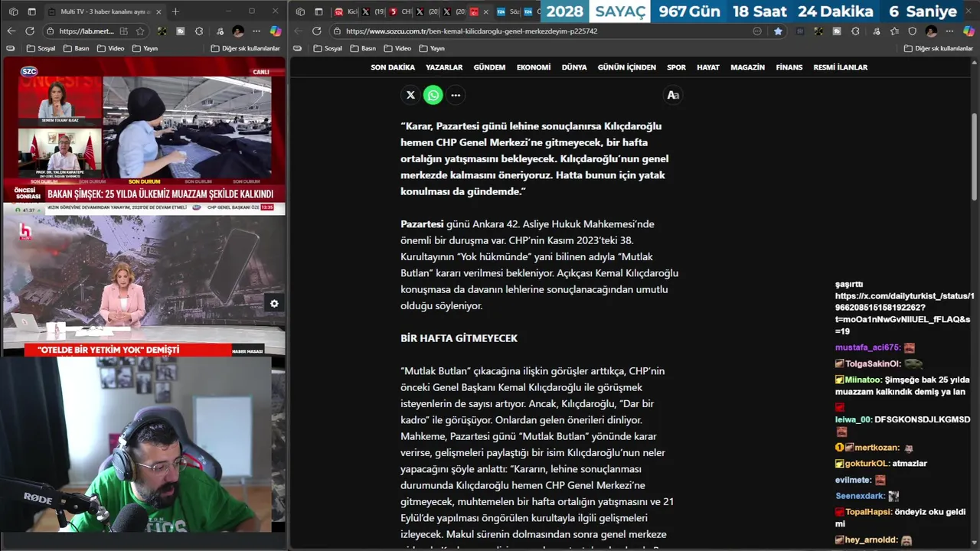Image resolution: width=980 pixels, height=551 pixels.
Task: Click bold "Pazartesi" at paragraph start
Action: 422,224
